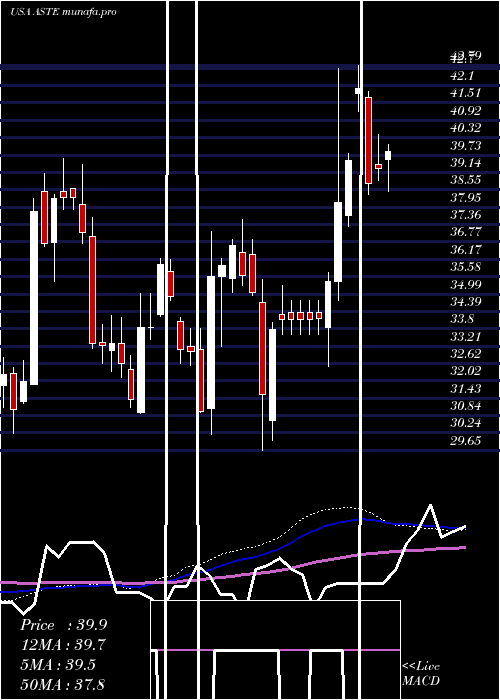Screen dimensions: 500x700
Task: Click the 'Price : 39.9' readout
Action: (x=63, y=625)
